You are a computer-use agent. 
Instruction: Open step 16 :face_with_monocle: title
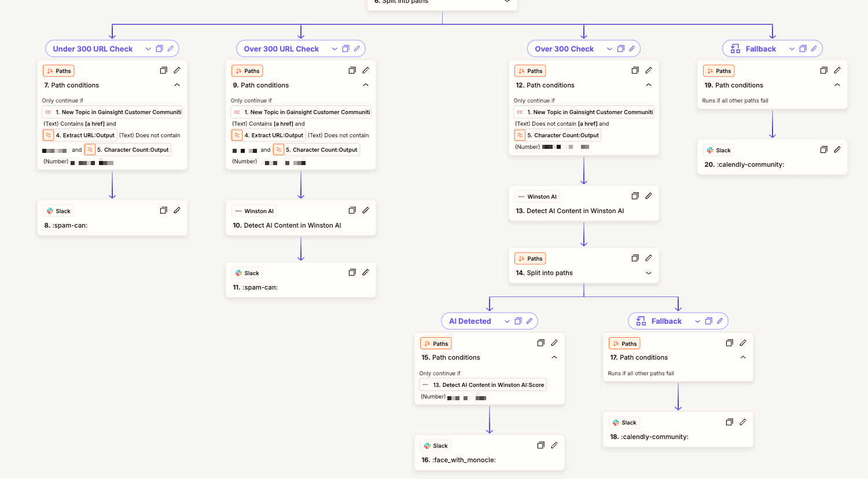coord(458,460)
